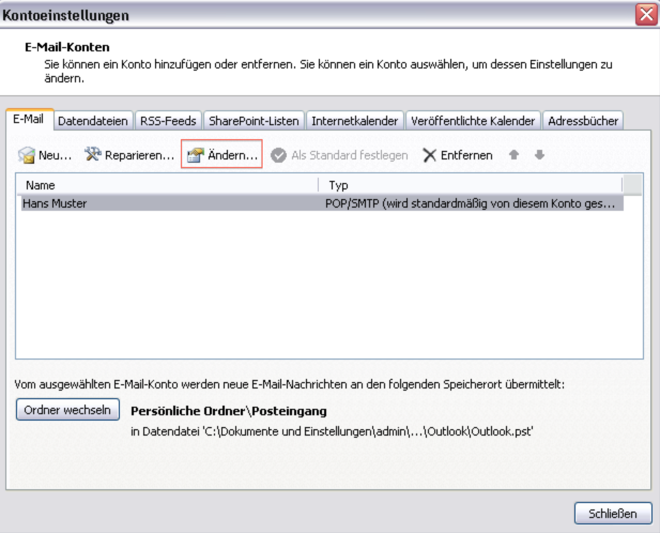Select the SharePoint-Listen tab
Screen dimensions: 660x533
point(254,121)
